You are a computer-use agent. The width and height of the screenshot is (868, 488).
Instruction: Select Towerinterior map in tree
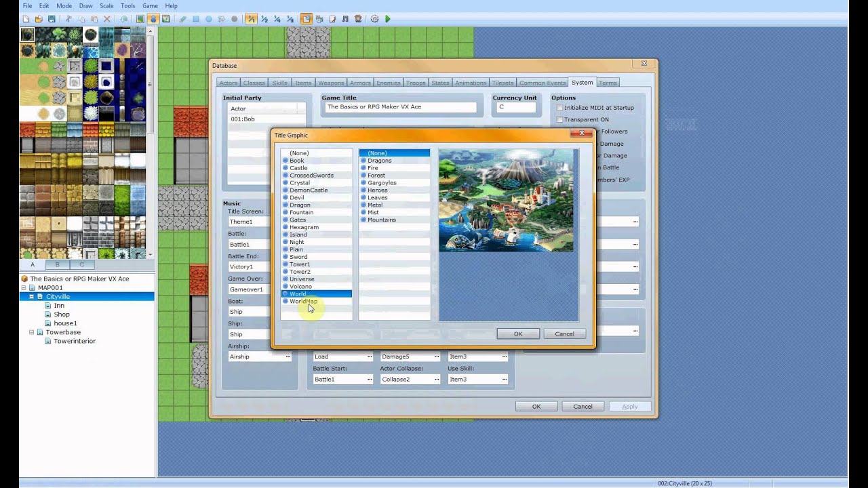[x=75, y=341]
